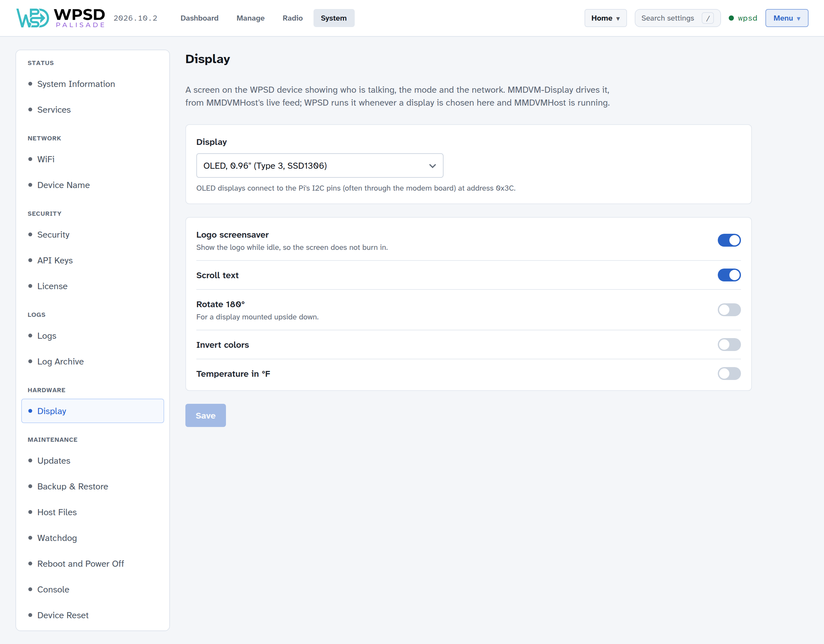Focus the Search settings field
This screenshot has width=824, height=644.
click(x=677, y=18)
